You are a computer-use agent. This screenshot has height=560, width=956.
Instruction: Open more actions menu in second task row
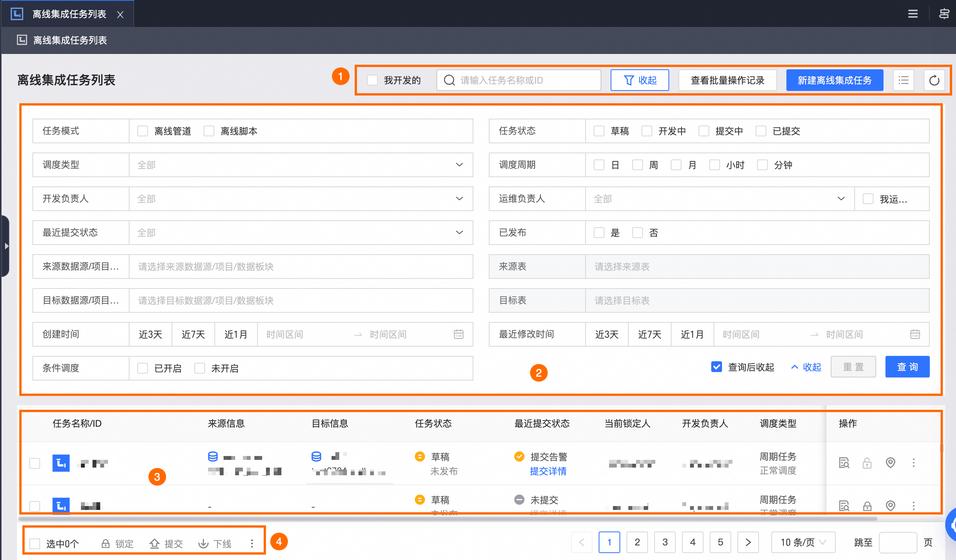(913, 506)
